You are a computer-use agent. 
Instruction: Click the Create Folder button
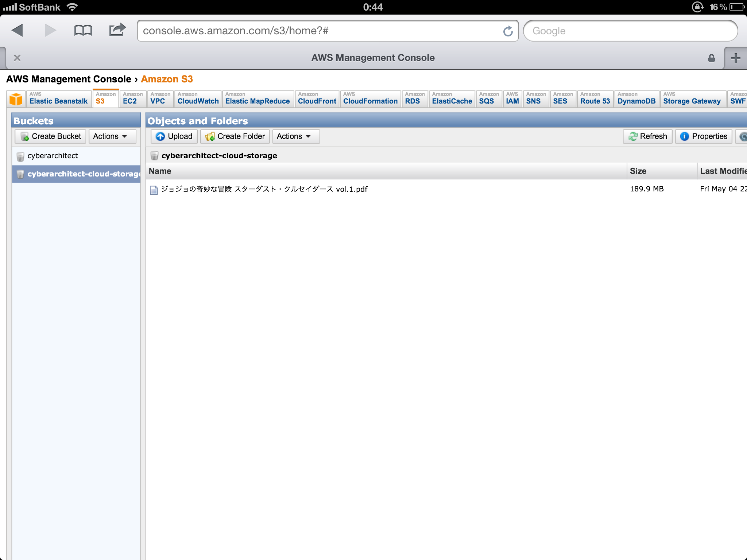[235, 136]
